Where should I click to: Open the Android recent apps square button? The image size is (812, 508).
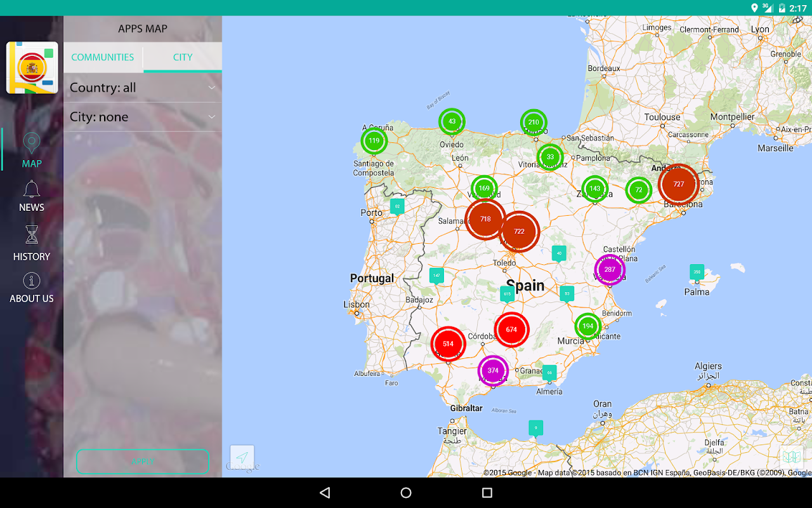coord(487,493)
